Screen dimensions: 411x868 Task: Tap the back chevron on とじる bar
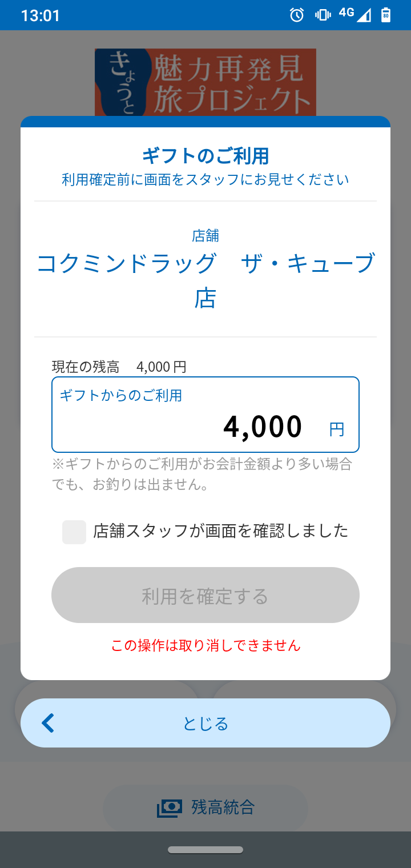(x=48, y=723)
